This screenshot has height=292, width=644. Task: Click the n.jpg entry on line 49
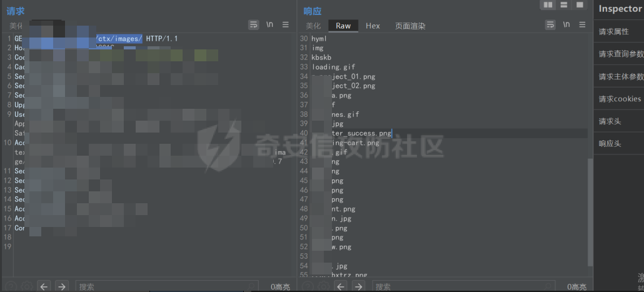pyautogui.click(x=341, y=218)
